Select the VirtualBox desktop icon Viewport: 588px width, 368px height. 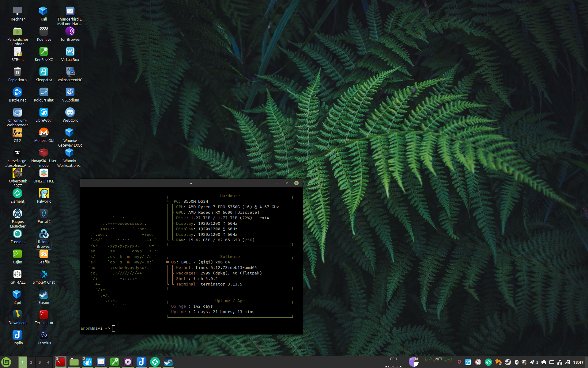[x=70, y=52]
